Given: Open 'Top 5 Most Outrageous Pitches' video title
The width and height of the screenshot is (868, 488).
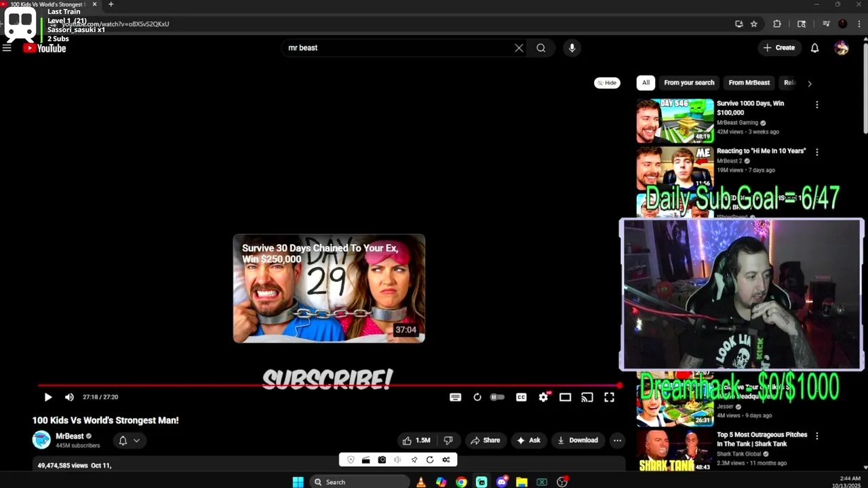Looking at the screenshot, I should [x=762, y=439].
